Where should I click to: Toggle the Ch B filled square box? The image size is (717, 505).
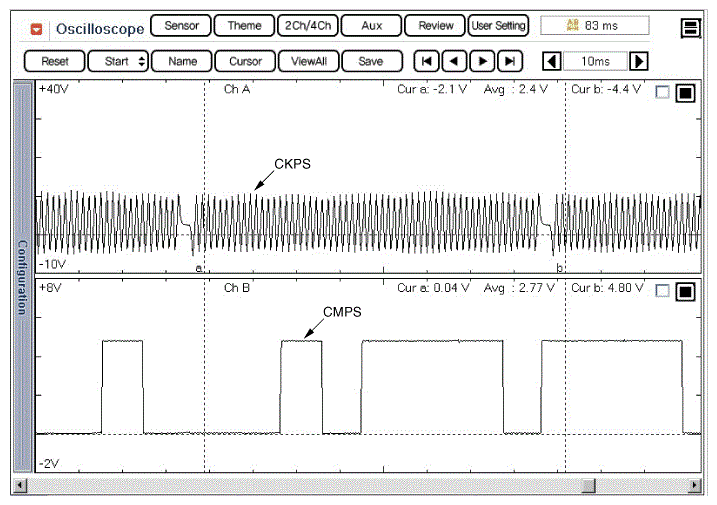coord(685,292)
